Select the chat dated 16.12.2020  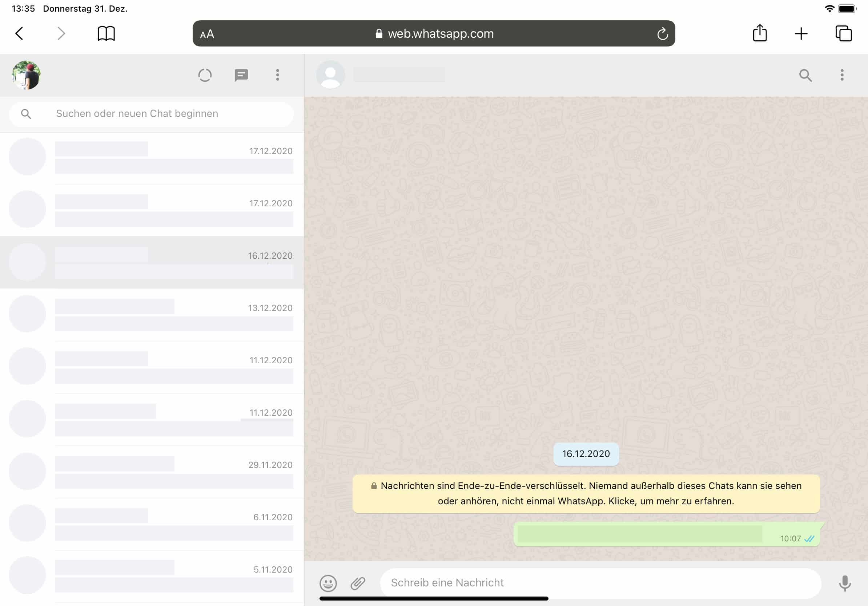click(x=152, y=263)
